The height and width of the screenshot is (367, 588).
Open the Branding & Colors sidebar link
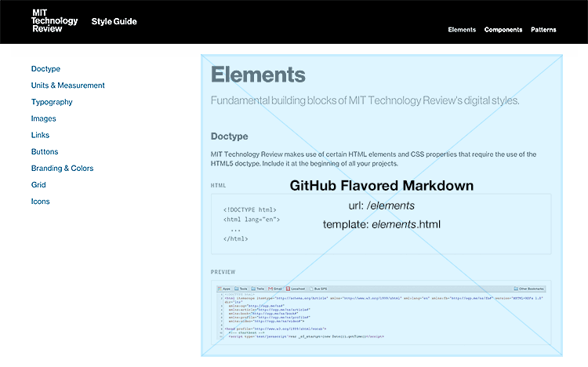(62, 168)
